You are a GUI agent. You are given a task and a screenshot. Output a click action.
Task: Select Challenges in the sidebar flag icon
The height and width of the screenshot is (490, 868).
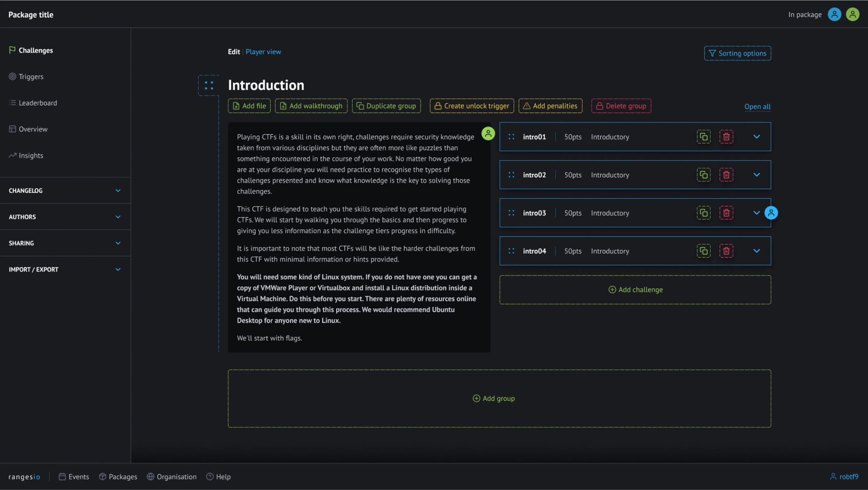point(12,50)
